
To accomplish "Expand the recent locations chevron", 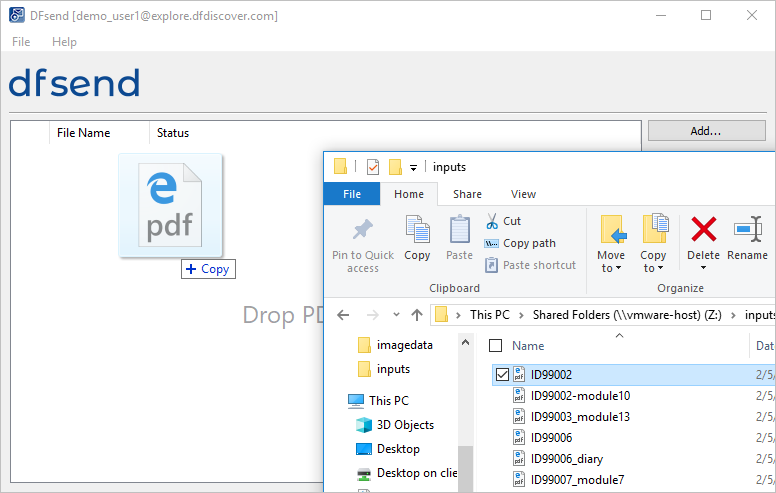I will click(x=396, y=315).
